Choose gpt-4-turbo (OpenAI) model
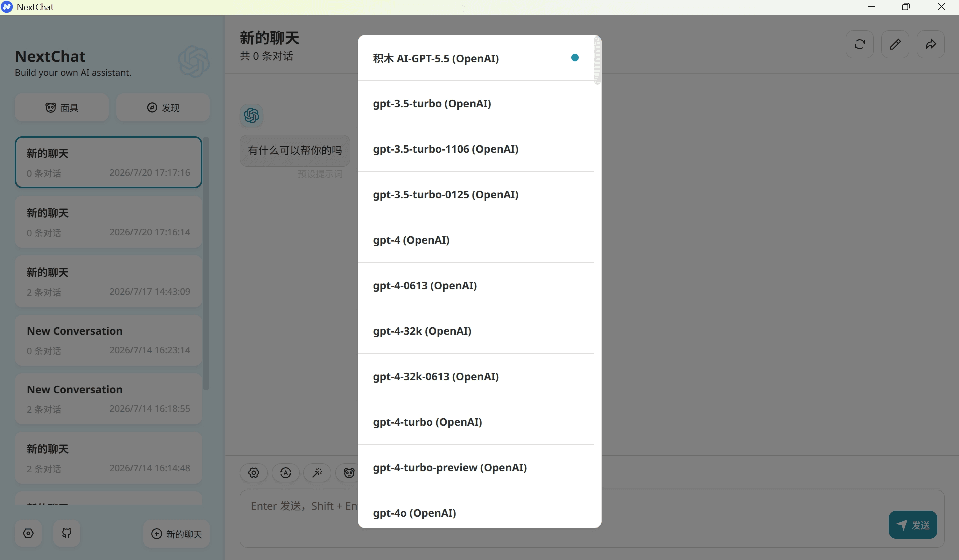959x560 pixels. [x=476, y=422]
